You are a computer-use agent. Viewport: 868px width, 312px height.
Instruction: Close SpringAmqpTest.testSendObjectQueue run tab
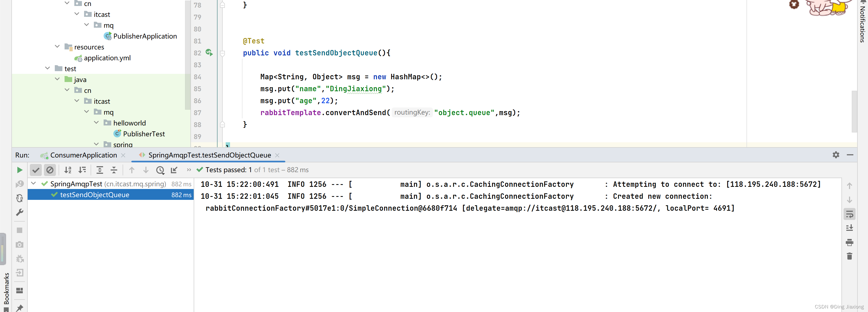point(277,155)
